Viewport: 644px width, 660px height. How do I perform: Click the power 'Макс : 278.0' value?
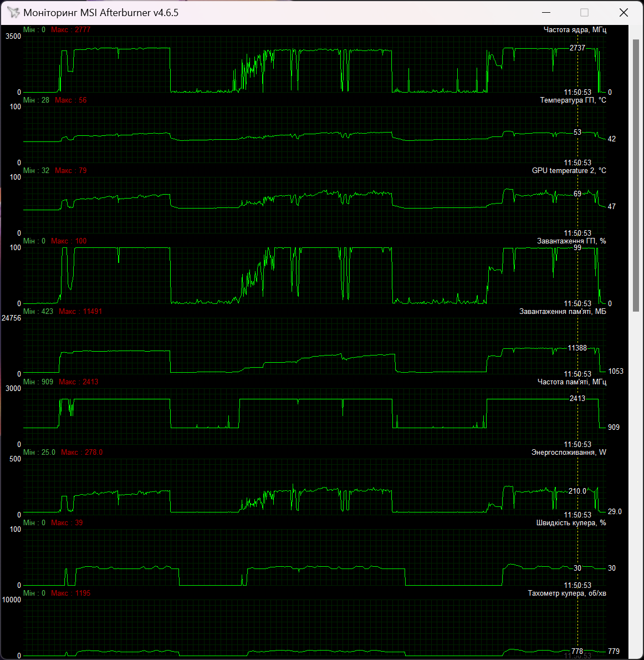pos(81,452)
